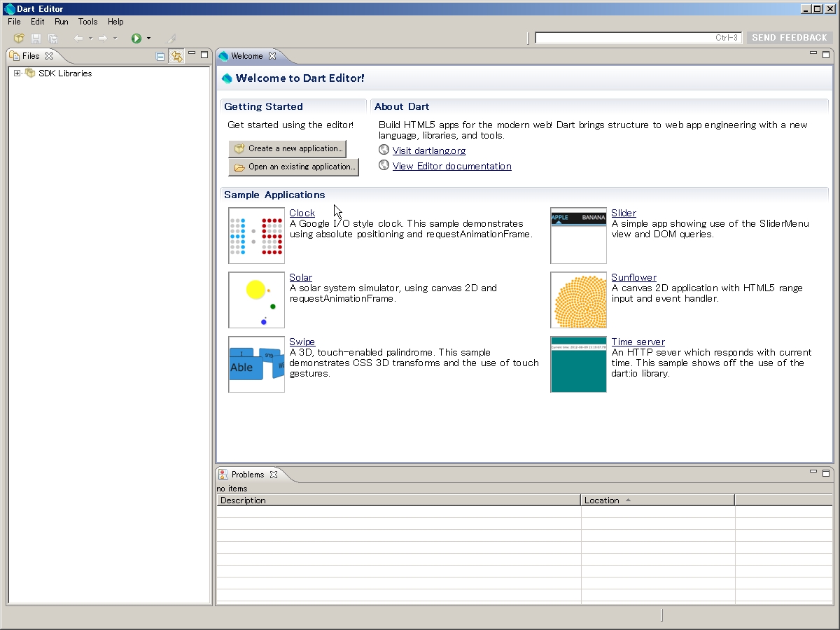Toggle Link with Editor in Files view
Viewport: 840px width, 630px height.
tap(176, 57)
